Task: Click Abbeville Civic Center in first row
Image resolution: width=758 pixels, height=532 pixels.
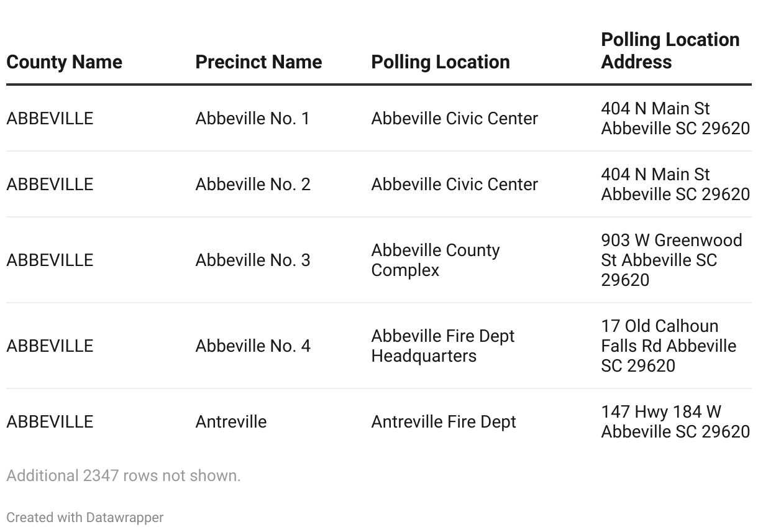Action: [455, 119]
